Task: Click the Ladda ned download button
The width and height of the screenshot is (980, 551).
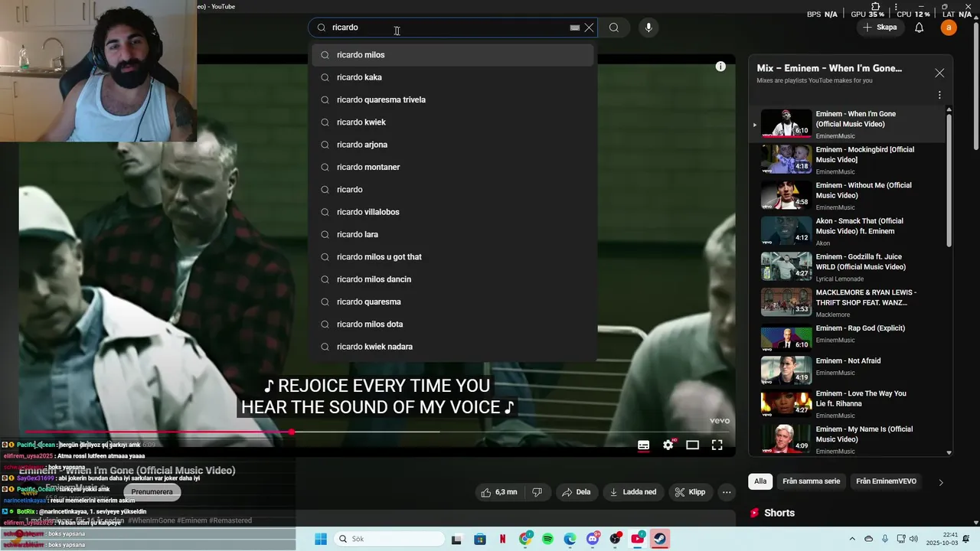Action: 633,492
